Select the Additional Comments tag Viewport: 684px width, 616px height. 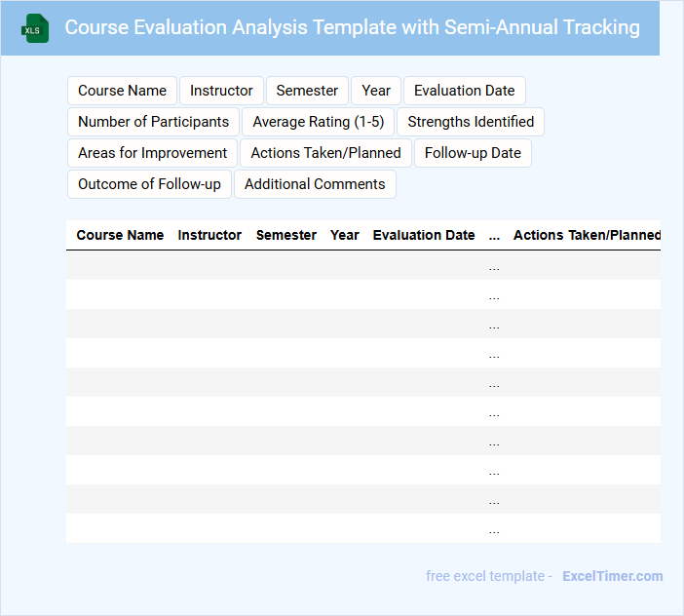(x=315, y=184)
